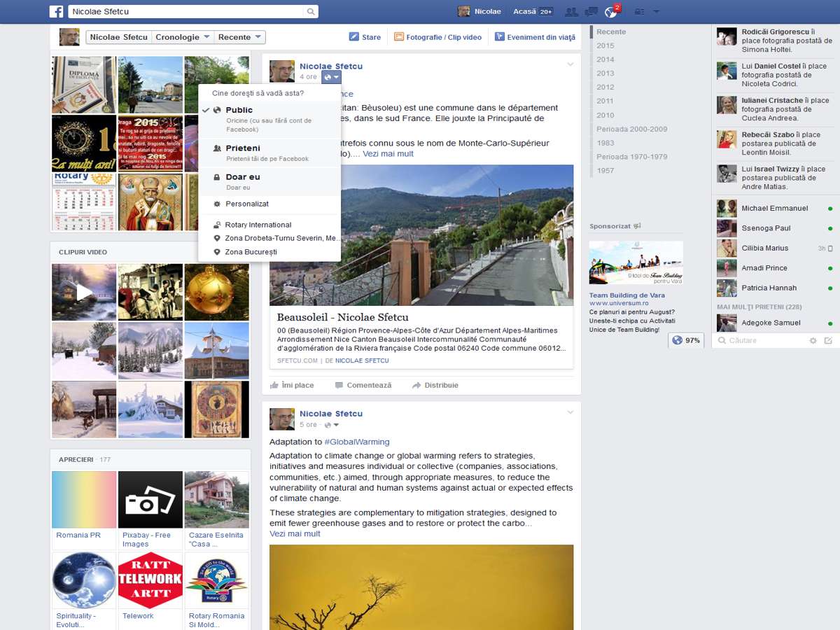The width and height of the screenshot is (840, 630).
Task: Play the video thumbnail with play arrow
Action: tap(84, 292)
